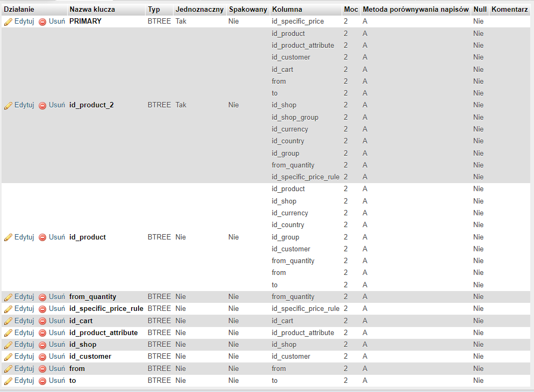
Task: Click the 'Komentarz' column header
Action: point(509,10)
